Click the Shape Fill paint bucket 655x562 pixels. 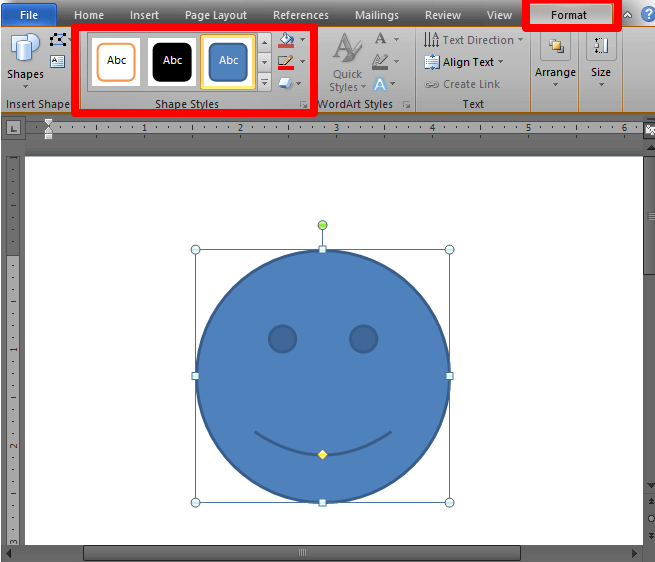point(287,41)
